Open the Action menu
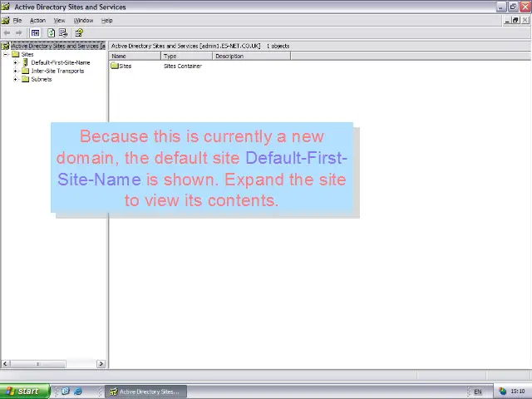 [x=37, y=20]
